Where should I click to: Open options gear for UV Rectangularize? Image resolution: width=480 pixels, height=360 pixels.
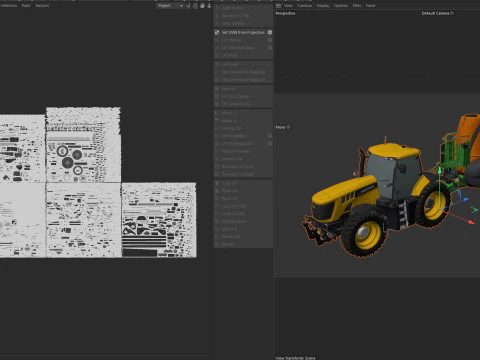pyautogui.click(x=270, y=144)
